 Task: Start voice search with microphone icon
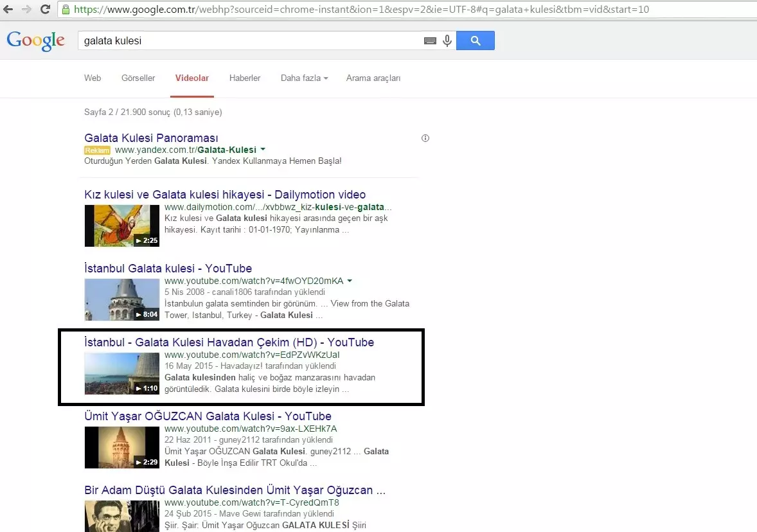point(447,41)
